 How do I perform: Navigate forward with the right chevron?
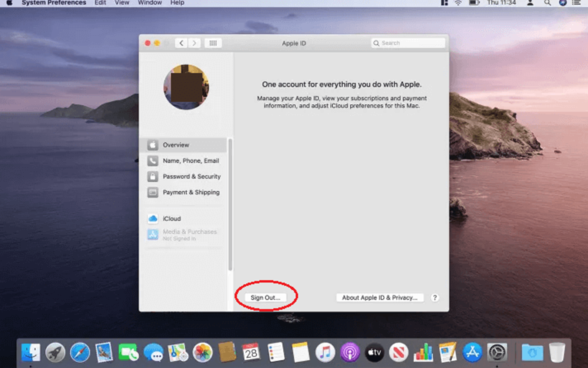194,43
